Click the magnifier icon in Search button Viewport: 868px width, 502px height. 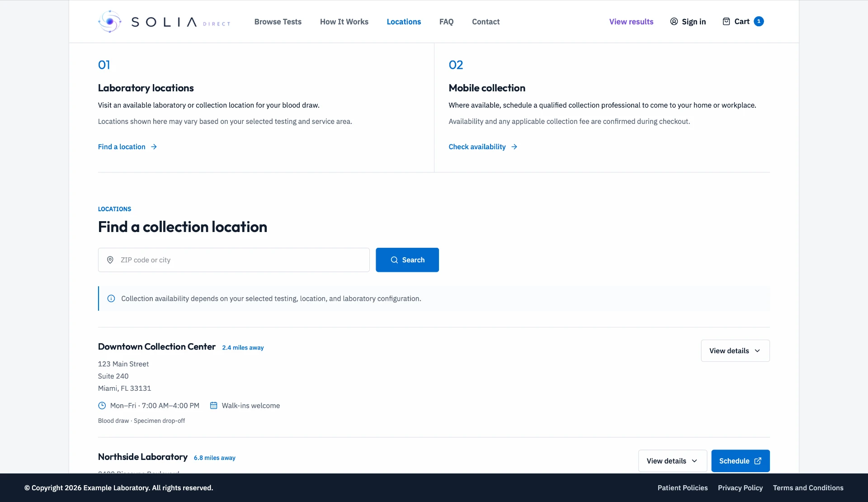click(x=394, y=260)
